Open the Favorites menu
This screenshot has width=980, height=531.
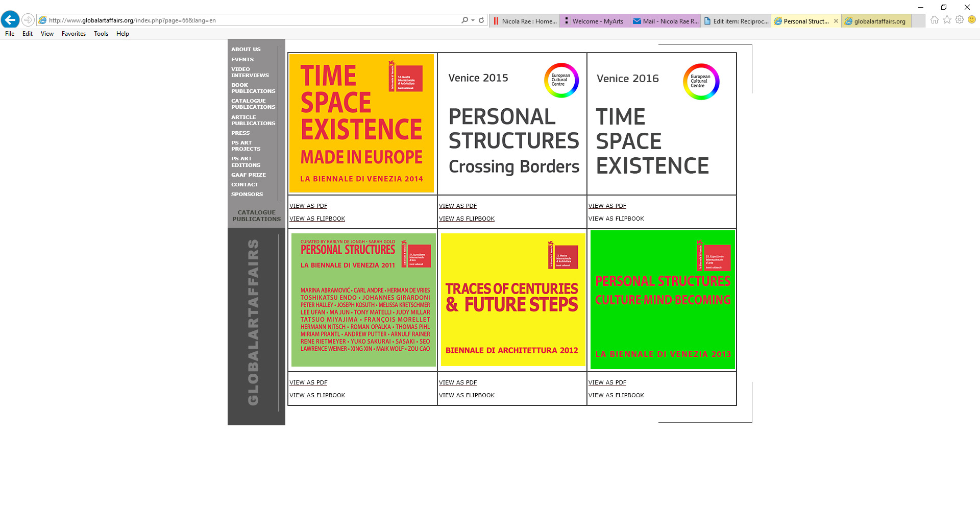[x=73, y=34]
